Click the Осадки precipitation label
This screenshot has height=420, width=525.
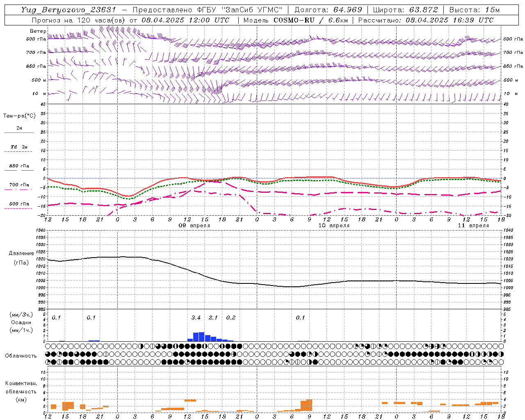pos(21,322)
